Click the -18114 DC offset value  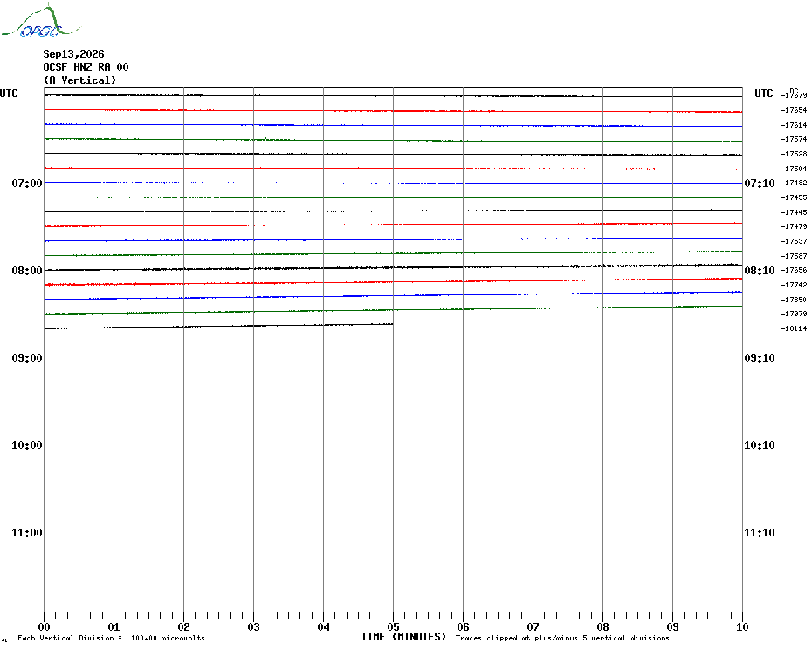point(794,328)
